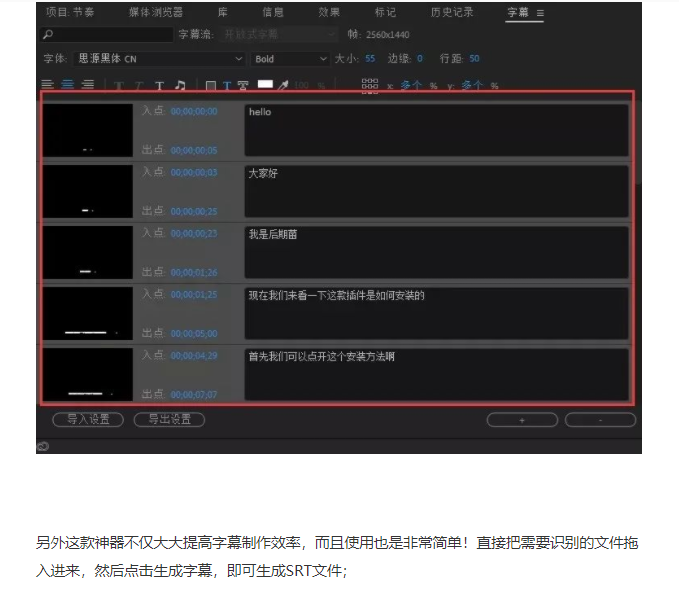Click in-point 00;00;00;00 of hello caption
This screenshot has width=679, height=602.
pos(194,111)
